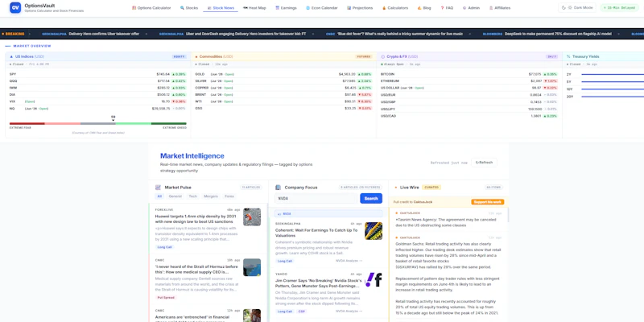Viewport: 644px width, 322px height.
Task: Select the BITCOIN row
Action: (469, 74)
